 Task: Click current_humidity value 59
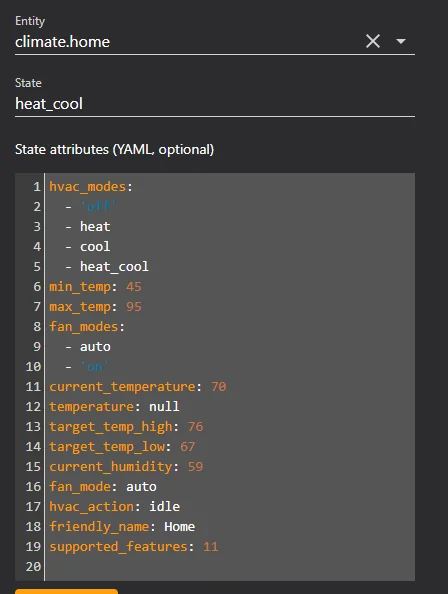click(x=195, y=466)
